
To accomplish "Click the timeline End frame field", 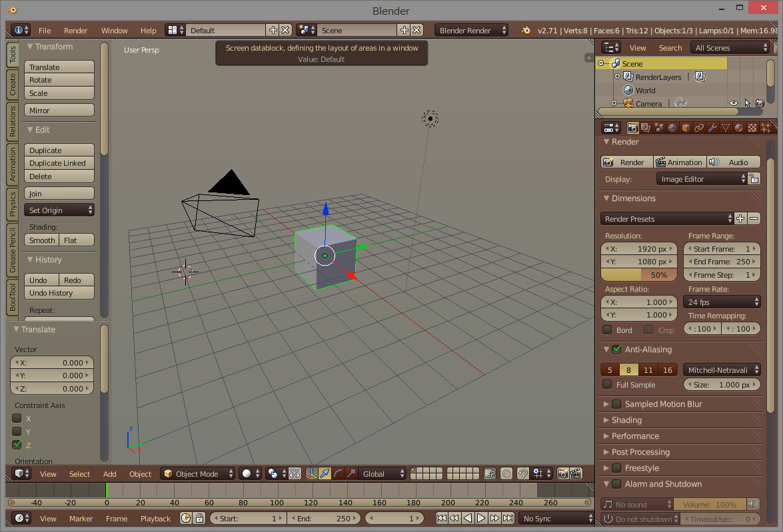I will (x=324, y=519).
